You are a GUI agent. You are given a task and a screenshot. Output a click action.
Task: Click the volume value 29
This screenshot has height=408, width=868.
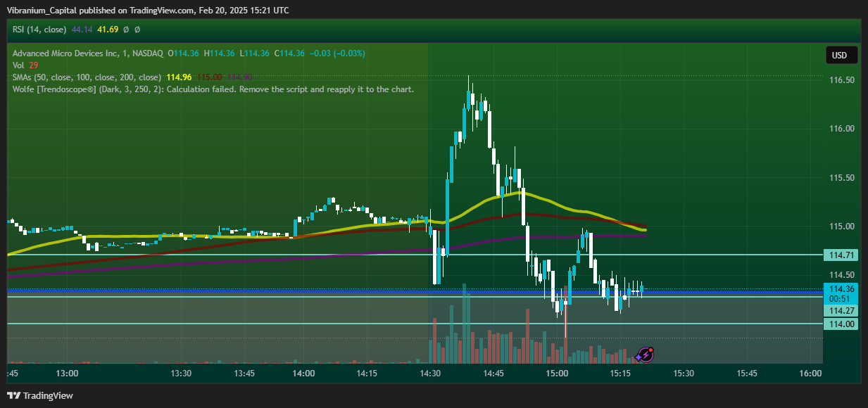click(34, 65)
